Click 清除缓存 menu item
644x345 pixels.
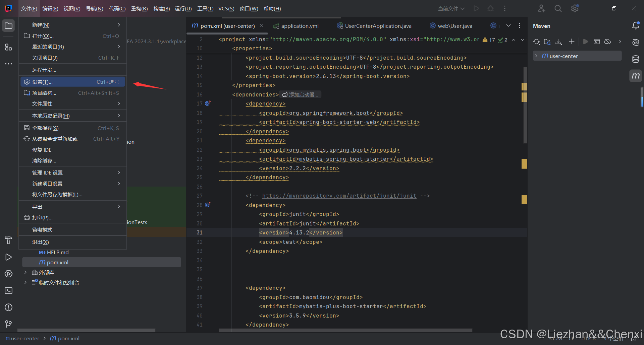73,161
